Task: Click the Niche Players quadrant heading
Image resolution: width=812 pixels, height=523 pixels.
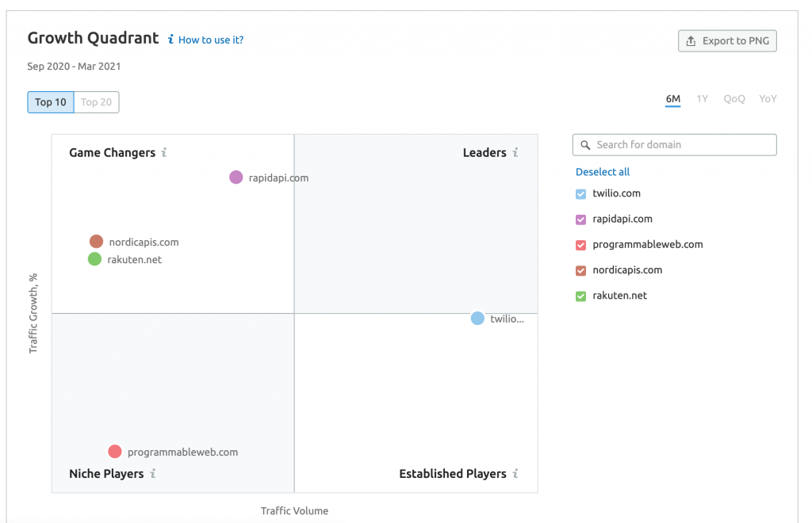Action: [x=106, y=474]
